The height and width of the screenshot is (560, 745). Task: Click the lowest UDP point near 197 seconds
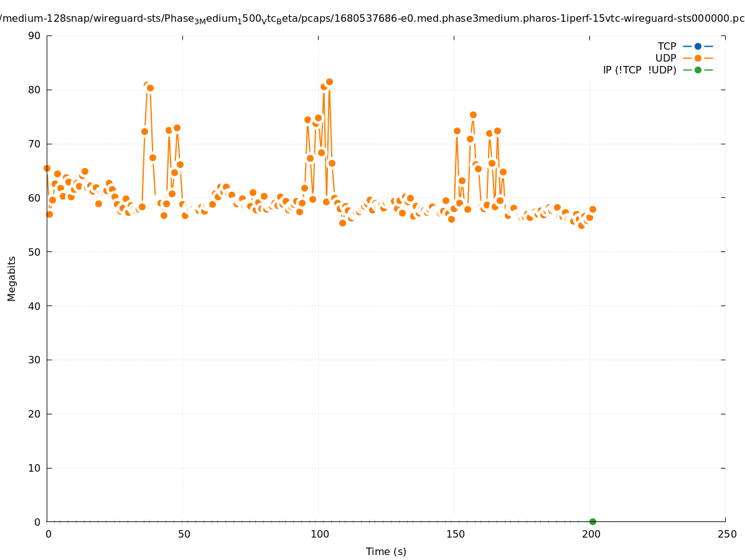click(x=581, y=225)
